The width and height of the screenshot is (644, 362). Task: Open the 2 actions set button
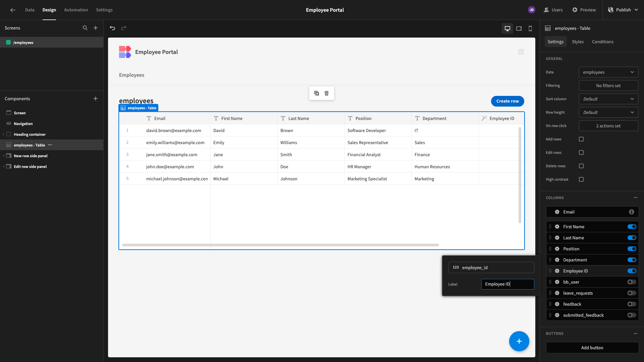pos(608,126)
